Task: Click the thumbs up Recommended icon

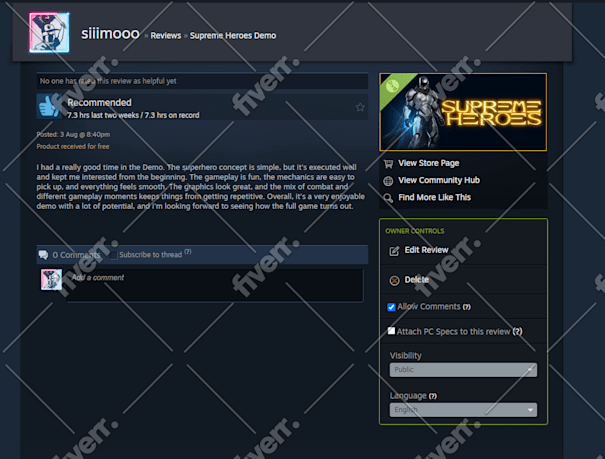Action: pyautogui.click(x=49, y=106)
